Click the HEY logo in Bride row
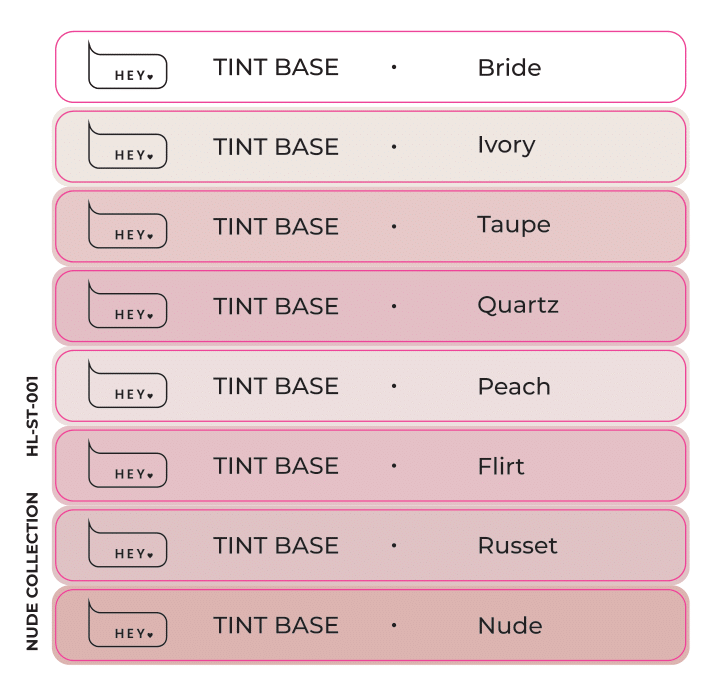720x695 pixels. [128, 65]
